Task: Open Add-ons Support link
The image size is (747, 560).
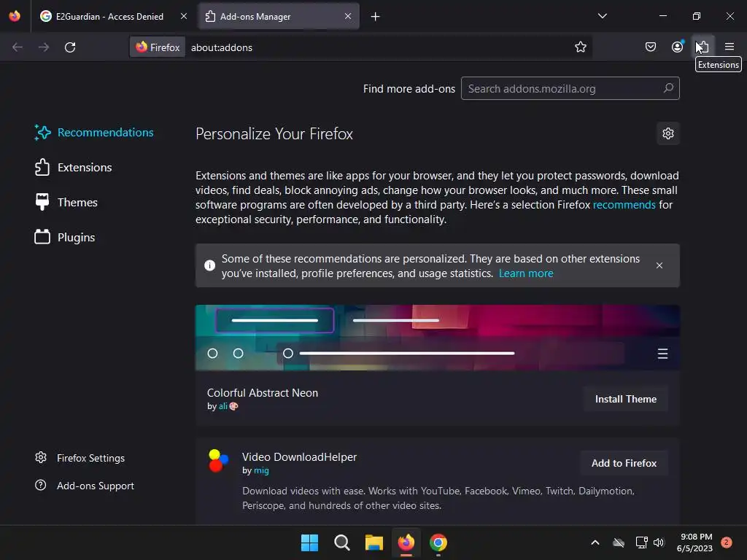Action: pos(85,486)
